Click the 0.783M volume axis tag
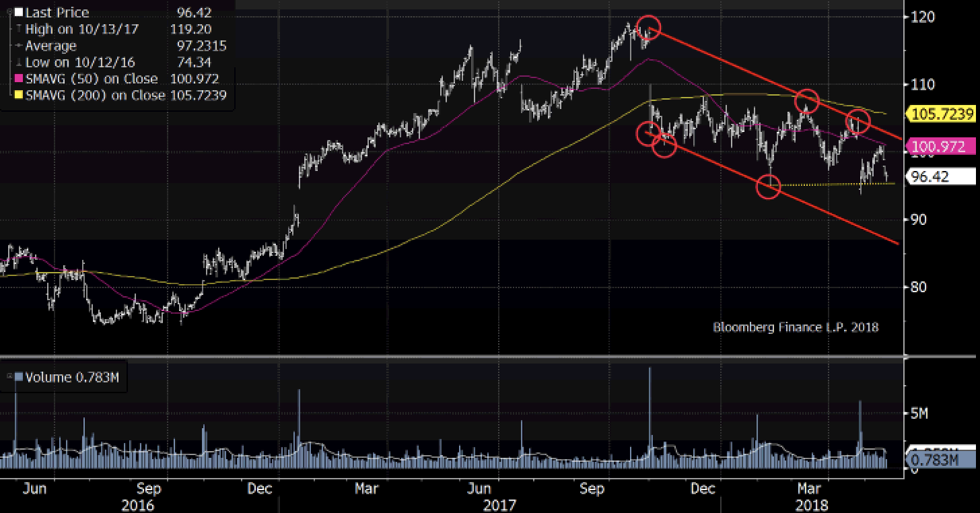980x513 pixels. pos(942,460)
